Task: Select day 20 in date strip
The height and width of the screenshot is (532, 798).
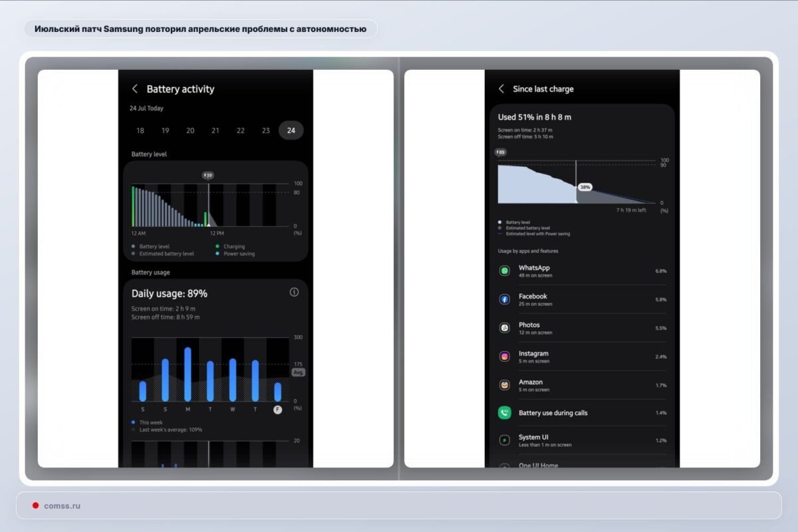Action: click(190, 131)
